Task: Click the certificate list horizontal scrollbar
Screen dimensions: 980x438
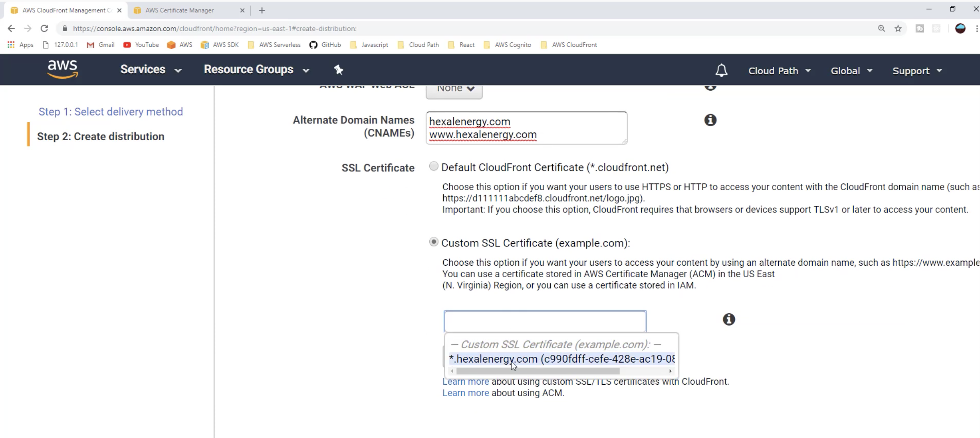Action: pyautogui.click(x=538, y=371)
